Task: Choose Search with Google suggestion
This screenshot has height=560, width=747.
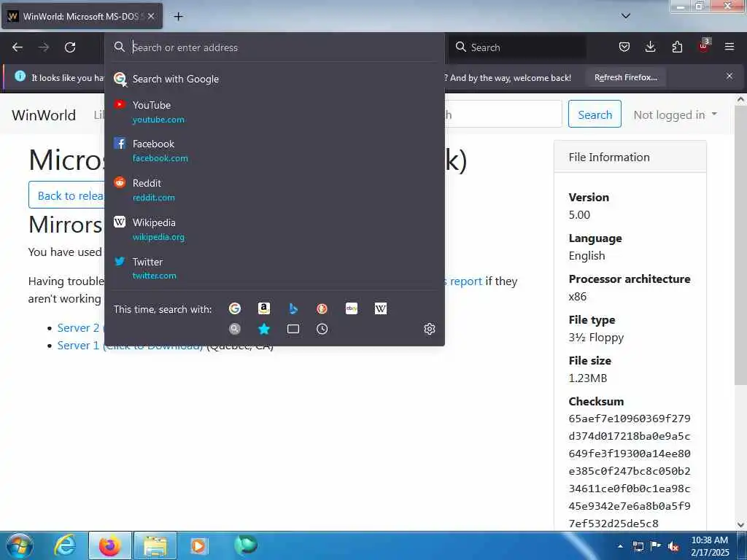Action: [x=274, y=79]
